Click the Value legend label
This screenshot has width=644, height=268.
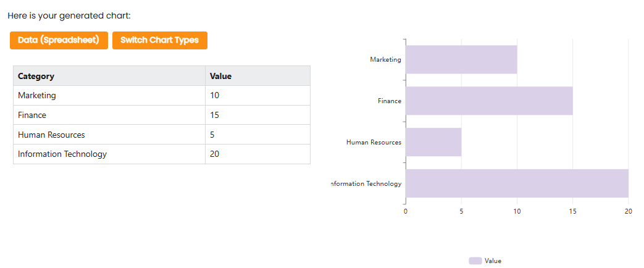point(493,261)
